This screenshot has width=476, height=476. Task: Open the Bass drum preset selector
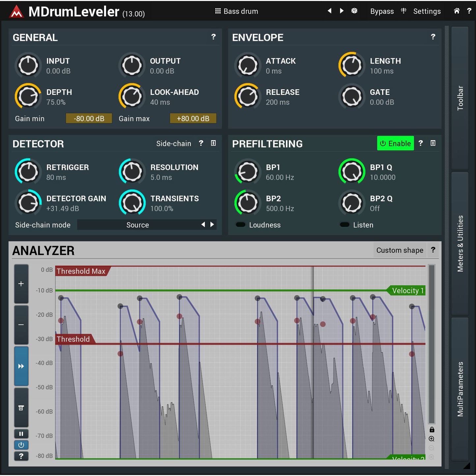tap(236, 11)
